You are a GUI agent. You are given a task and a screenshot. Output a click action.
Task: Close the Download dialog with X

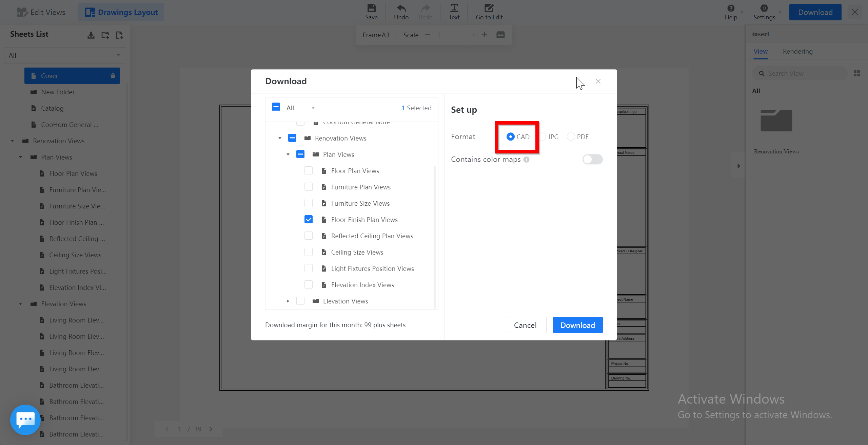point(598,81)
